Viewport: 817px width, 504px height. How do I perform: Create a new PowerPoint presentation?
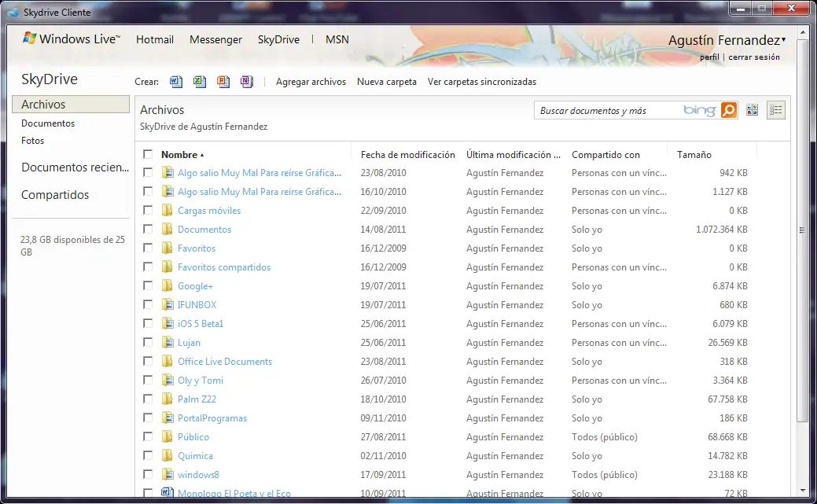click(223, 81)
